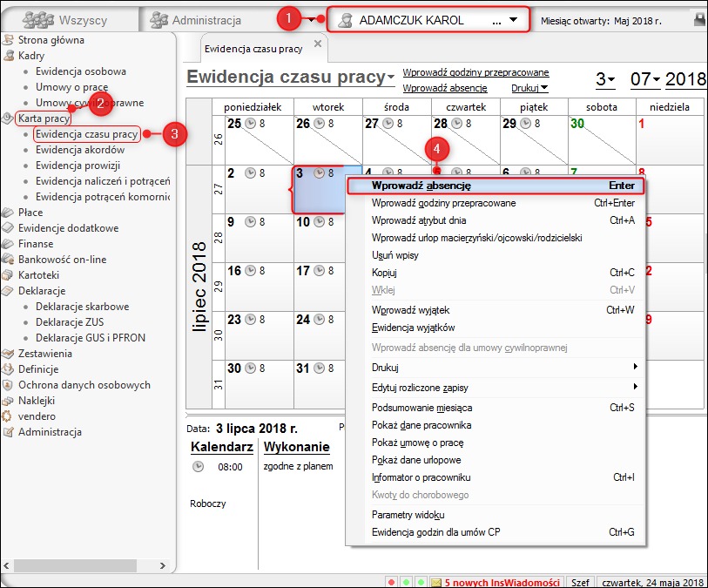Open the ADAMCZUK KAROL employee dropdown arrow
The width and height of the screenshot is (708, 588).
click(513, 20)
